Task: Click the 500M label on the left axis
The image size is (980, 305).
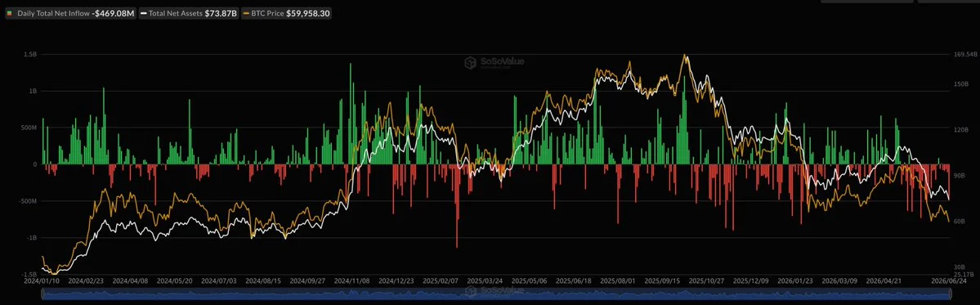Action: (x=28, y=128)
